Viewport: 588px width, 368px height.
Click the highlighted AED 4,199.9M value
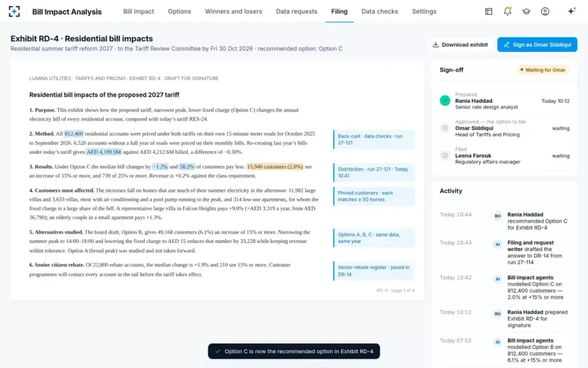(104, 152)
